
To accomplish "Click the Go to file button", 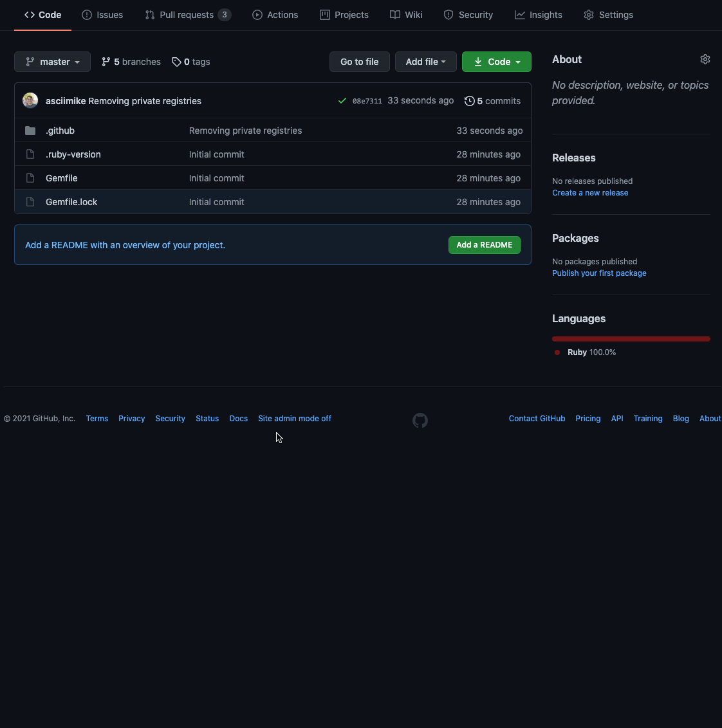I will click(359, 62).
